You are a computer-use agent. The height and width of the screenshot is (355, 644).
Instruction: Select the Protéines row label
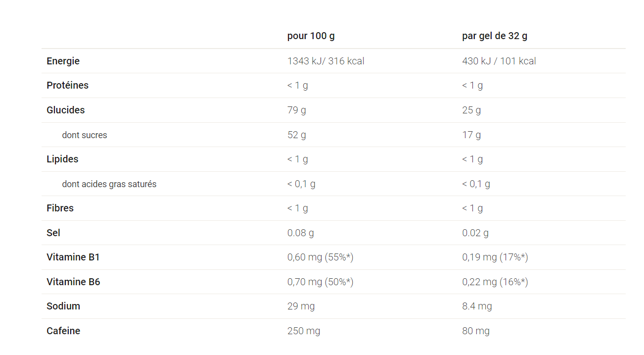point(67,85)
